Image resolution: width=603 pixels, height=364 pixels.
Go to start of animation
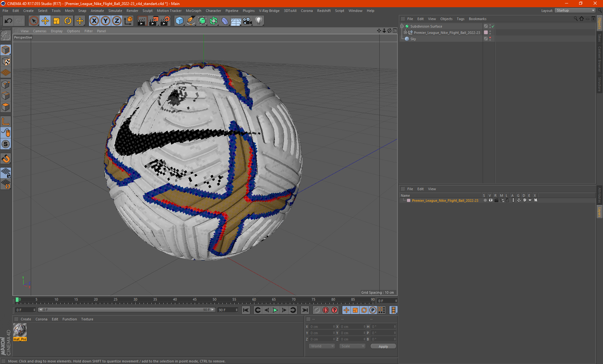246,310
